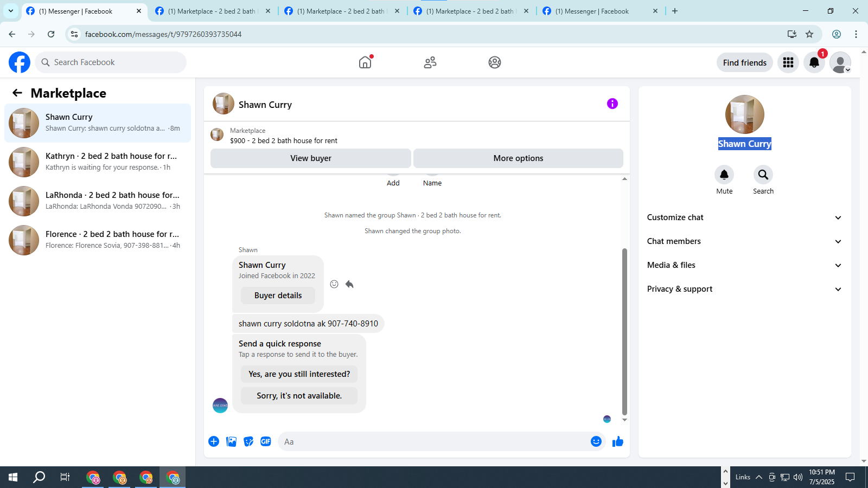Image resolution: width=868 pixels, height=488 pixels.
Task: Click More options button
Action: click(x=518, y=158)
